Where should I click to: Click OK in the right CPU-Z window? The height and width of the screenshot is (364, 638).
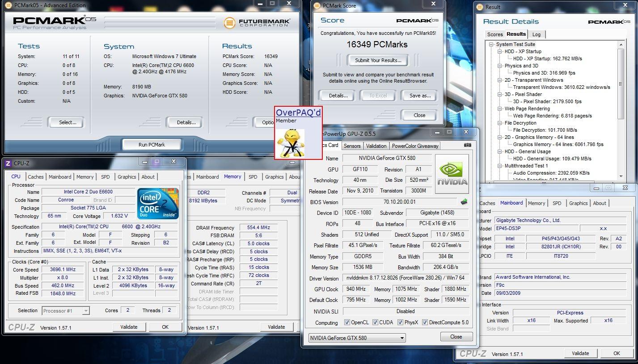point(617,353)
